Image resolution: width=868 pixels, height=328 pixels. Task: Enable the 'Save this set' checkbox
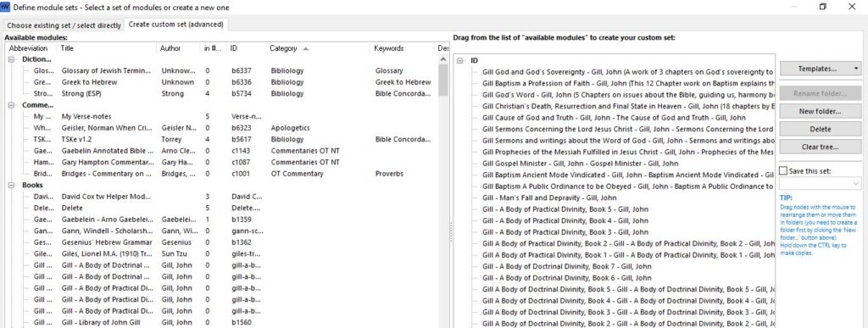click(x=783, y=171)
